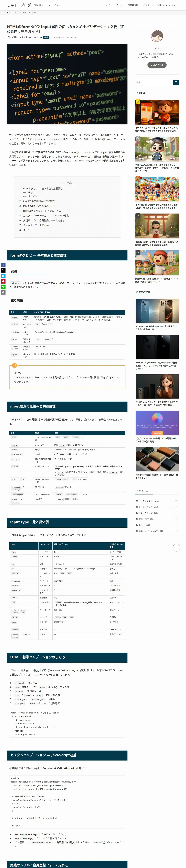Image resolution: width=186 pixels, height=868 pixels.
Task: Share the article on X
Action: tap(3, 270)
